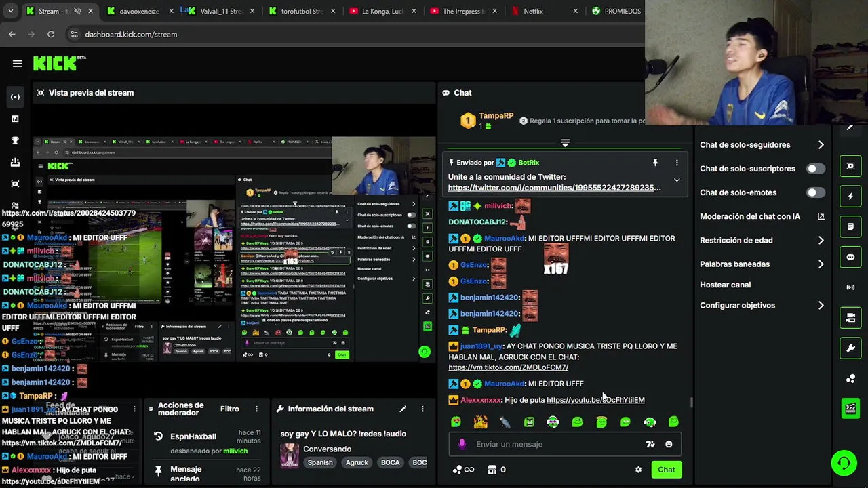
Task: Click the heart-eyes green emote
Action: tap(456, 422)
